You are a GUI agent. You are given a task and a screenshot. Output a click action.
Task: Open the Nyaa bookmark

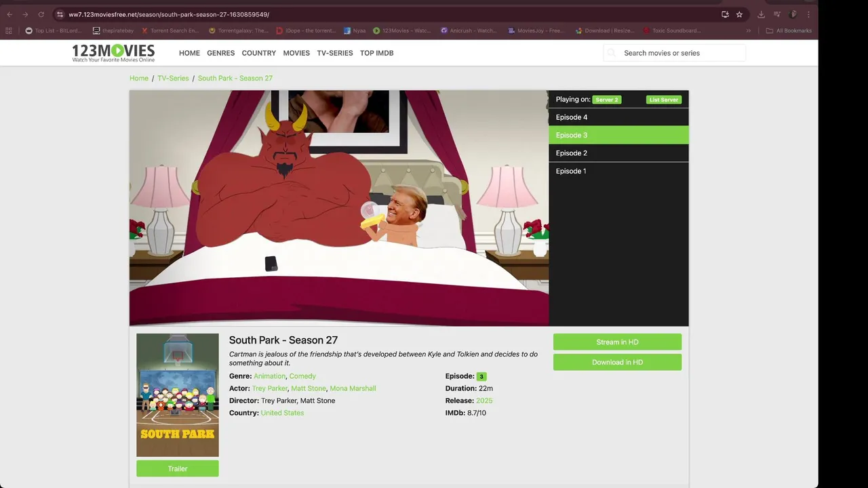[x=355, y=30]
